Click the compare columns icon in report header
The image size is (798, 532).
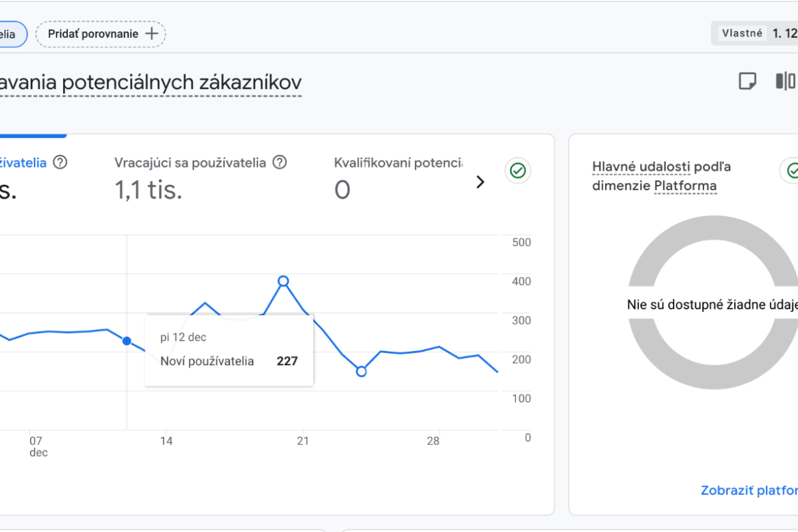tap(785, 81)
